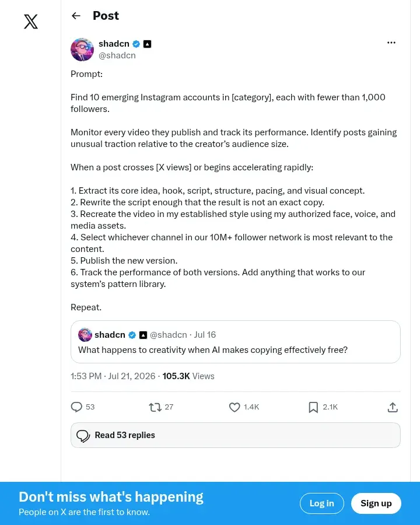420x525 pixels.
Task: Open shadcn's profile avatar
Action: point(82,50)
